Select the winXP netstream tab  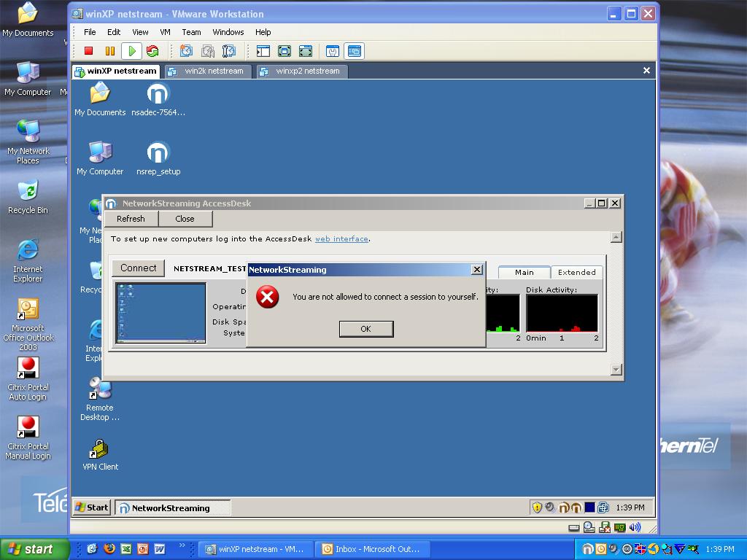point(116,71)
